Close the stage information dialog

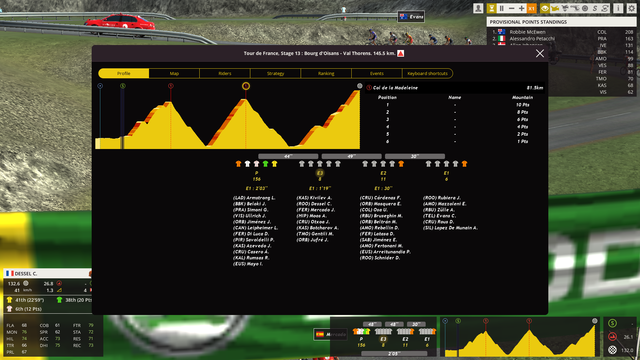pos(540,53)
